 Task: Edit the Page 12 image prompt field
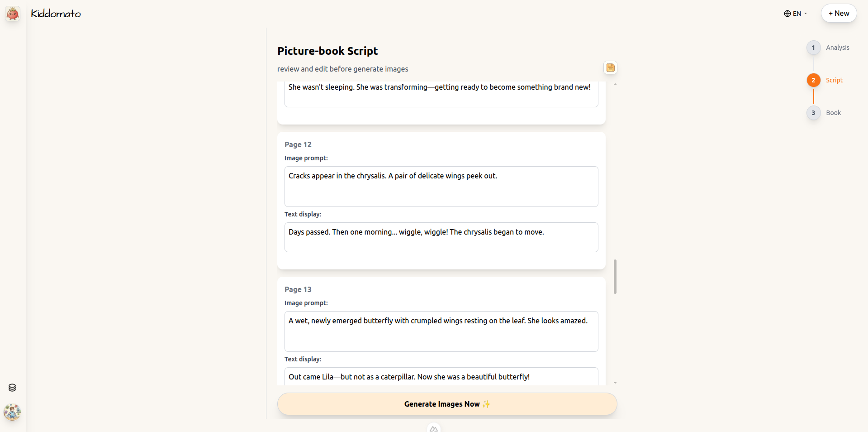click(441, 187)
